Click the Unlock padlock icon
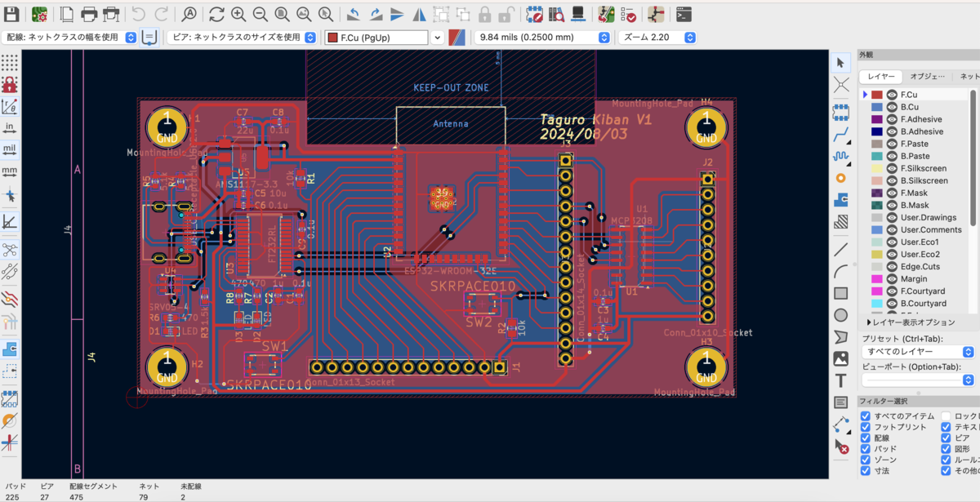This screenshot has width=980, height=502. [506, 14]
